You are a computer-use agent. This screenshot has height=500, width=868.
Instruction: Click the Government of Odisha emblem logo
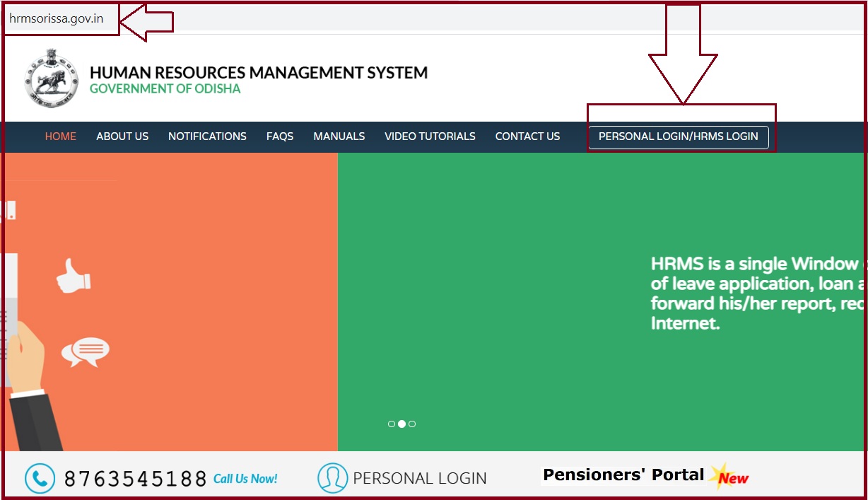coord(52,79)
